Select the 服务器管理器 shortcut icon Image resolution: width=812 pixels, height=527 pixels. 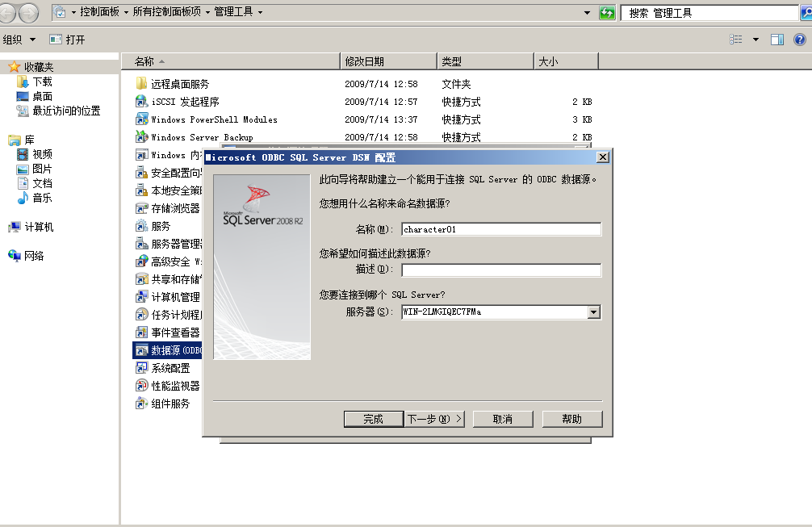[141, 243]
